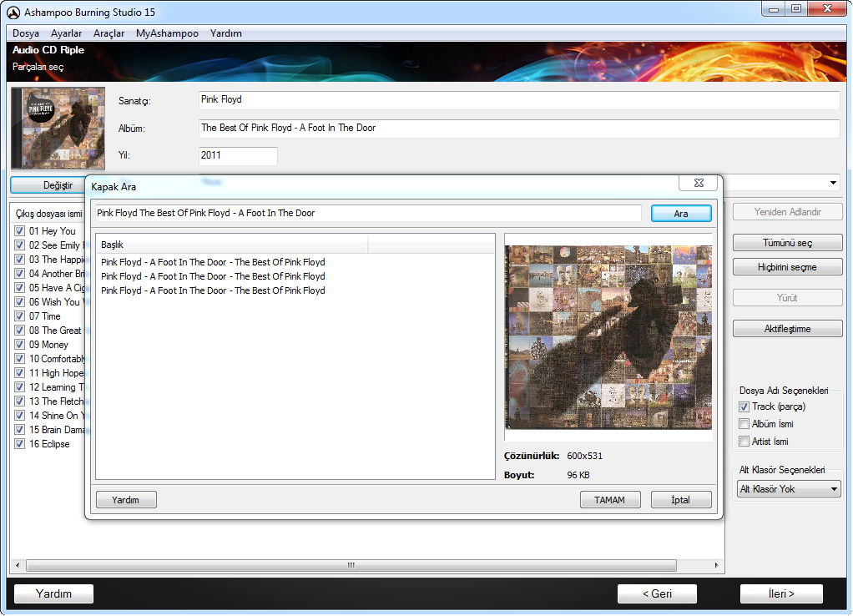Click the scrollbar left arrow
The width and height of the screenshot is (853, 616).
pyautogui.click(x=18, y=565)
